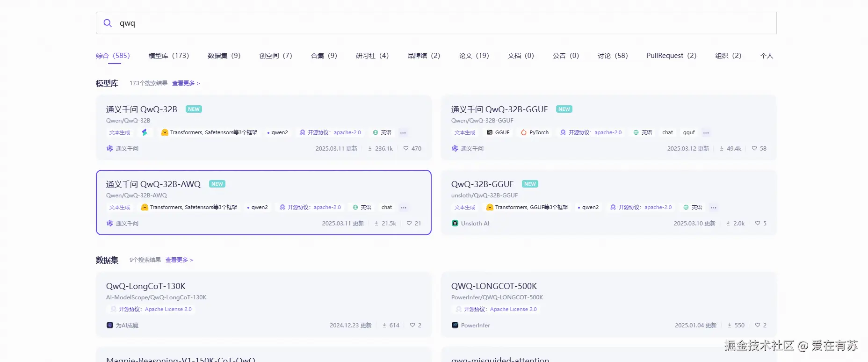Viewport: 868px width, 362px height.
Task: Open the 通义千问 QwQ-32B-GGUF model title
Action: [x=499, y=109]
